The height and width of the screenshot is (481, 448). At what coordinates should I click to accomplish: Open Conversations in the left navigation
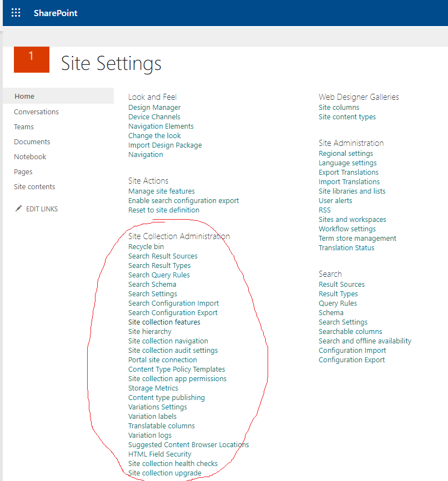[36, 112]
